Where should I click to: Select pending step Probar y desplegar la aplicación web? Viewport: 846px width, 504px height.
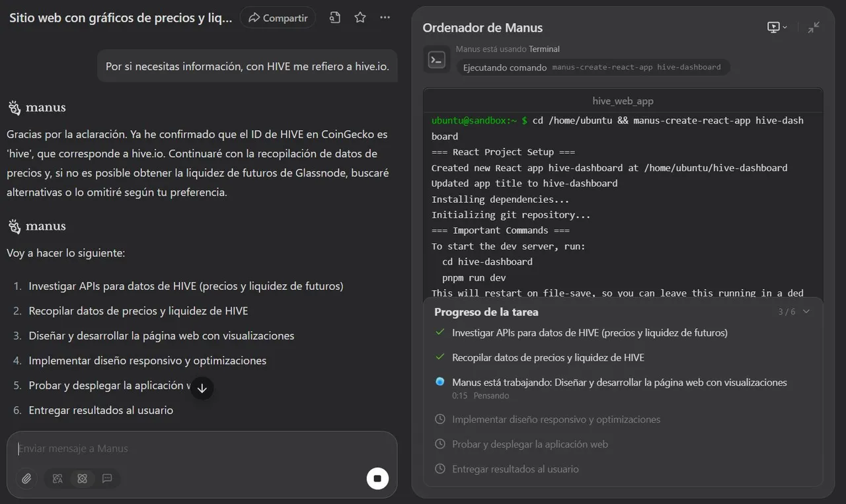(530, 445)
